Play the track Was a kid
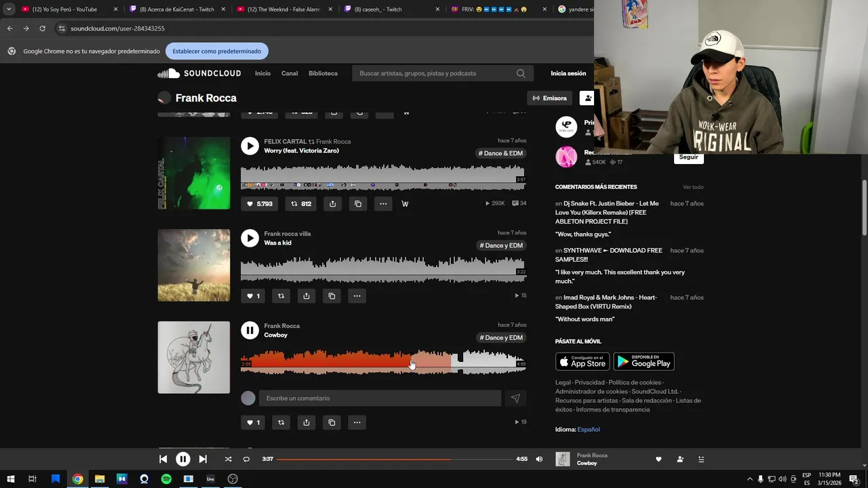The width and height of the screenshot is (868, 488). [250, 238]
